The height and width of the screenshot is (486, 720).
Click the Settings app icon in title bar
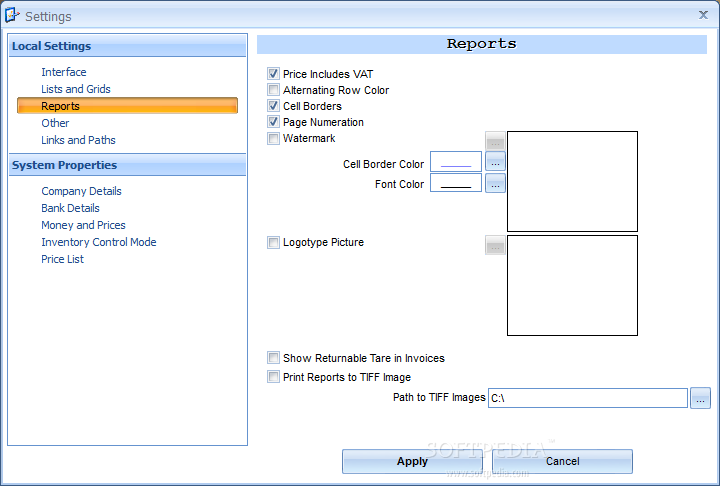pyautogui.click(x=12, y=15)
